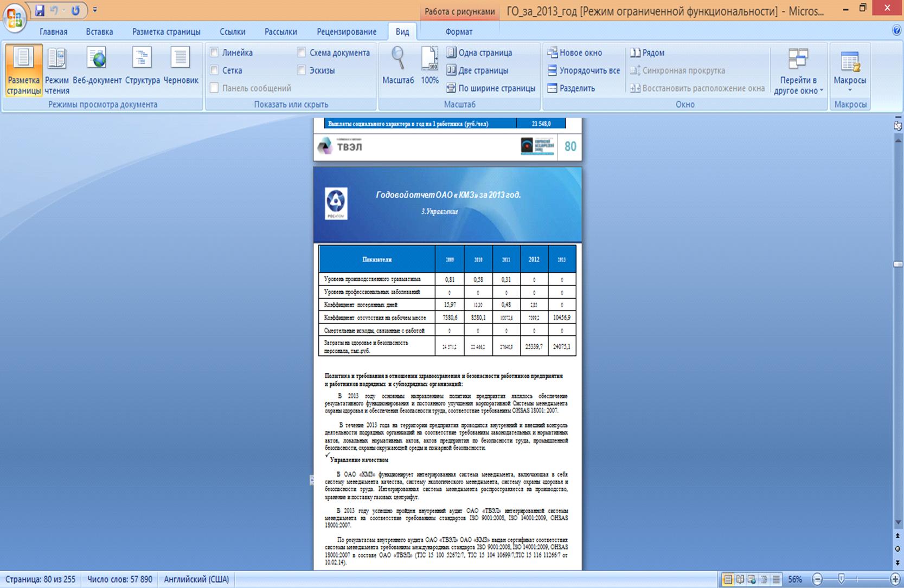Viewport: 904px width, 588px height.
Task: Click the Показатели table header cell
Action: click(377, 260)
